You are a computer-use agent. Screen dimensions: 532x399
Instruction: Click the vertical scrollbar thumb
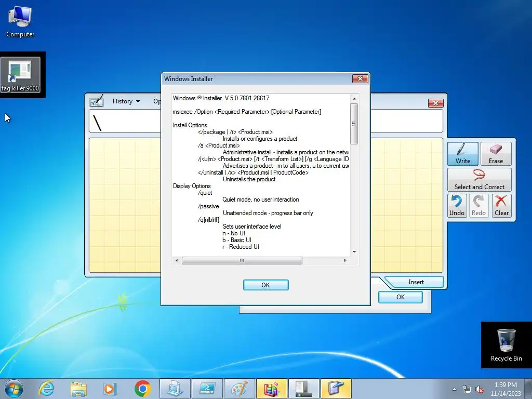click(354, 124)
